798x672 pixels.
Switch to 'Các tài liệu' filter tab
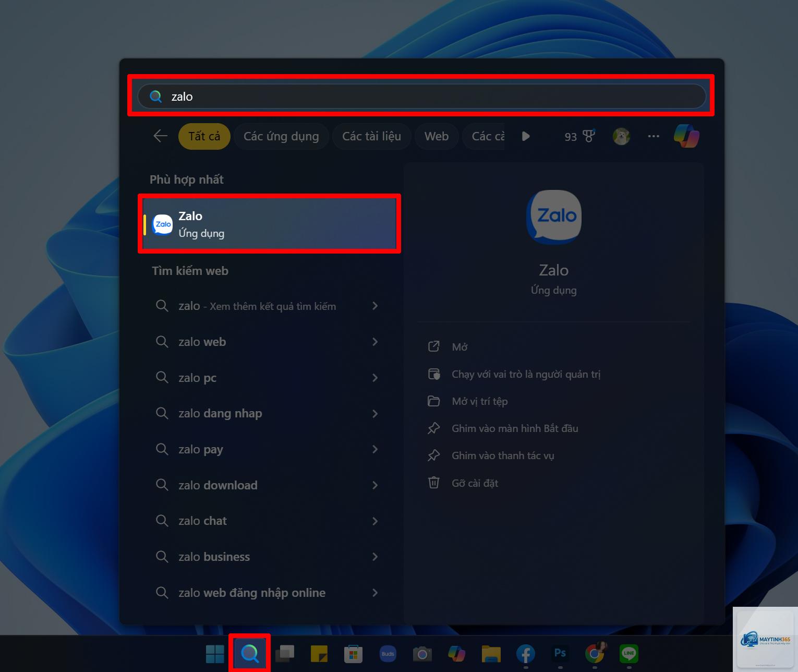pos(371,136)
